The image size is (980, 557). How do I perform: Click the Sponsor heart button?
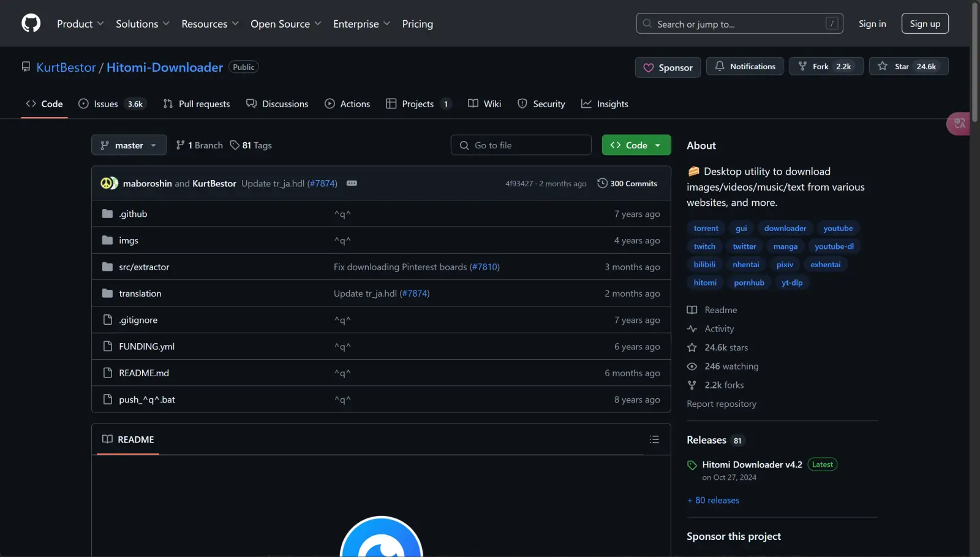point(668,67)
